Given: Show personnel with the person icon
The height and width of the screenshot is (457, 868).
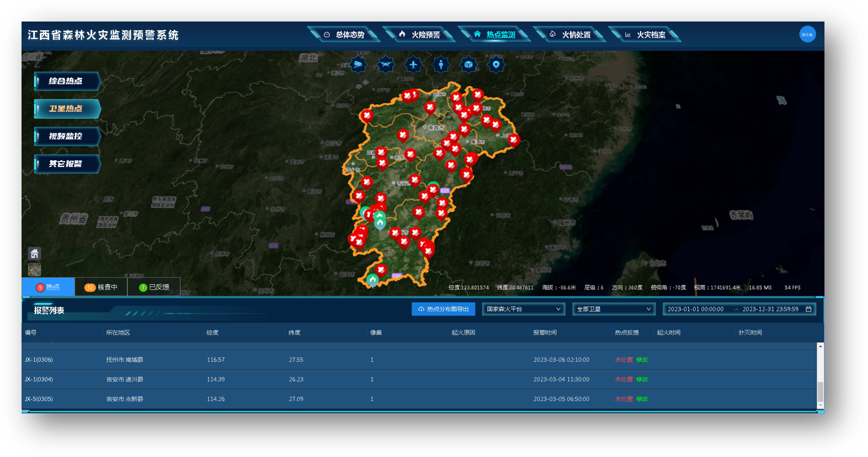Looking at the screenshot, I should pyautogui.click(x=441, y=65).
